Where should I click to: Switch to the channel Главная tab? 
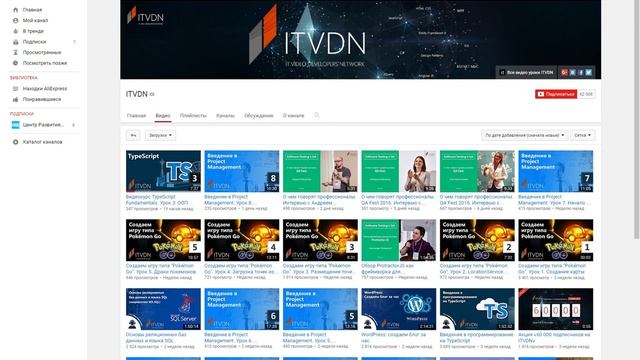136,116
